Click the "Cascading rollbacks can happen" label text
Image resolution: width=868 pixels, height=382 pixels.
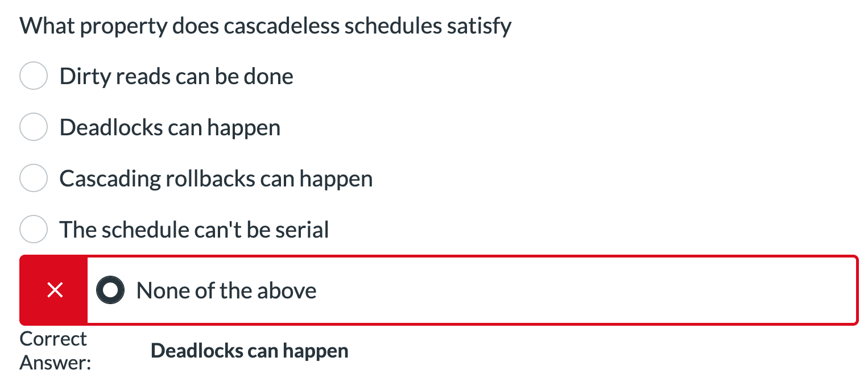(216, 178)
